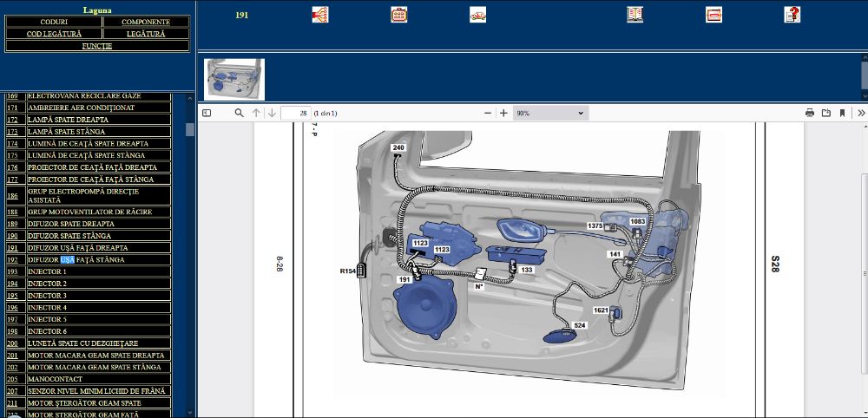Select MOTOR MACARA GEAM SPATE STÂNGA
This screenshot has height=418, width=868.
pos(99,367)
